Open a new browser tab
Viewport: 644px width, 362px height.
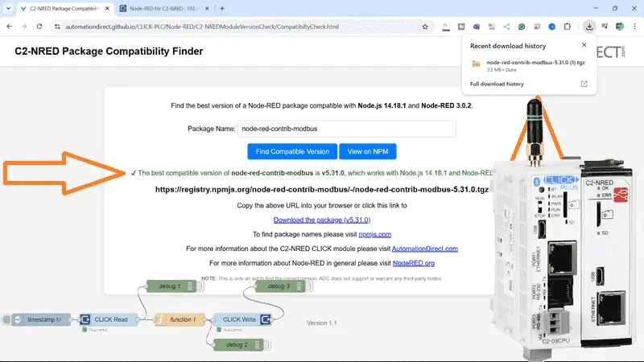222,9
